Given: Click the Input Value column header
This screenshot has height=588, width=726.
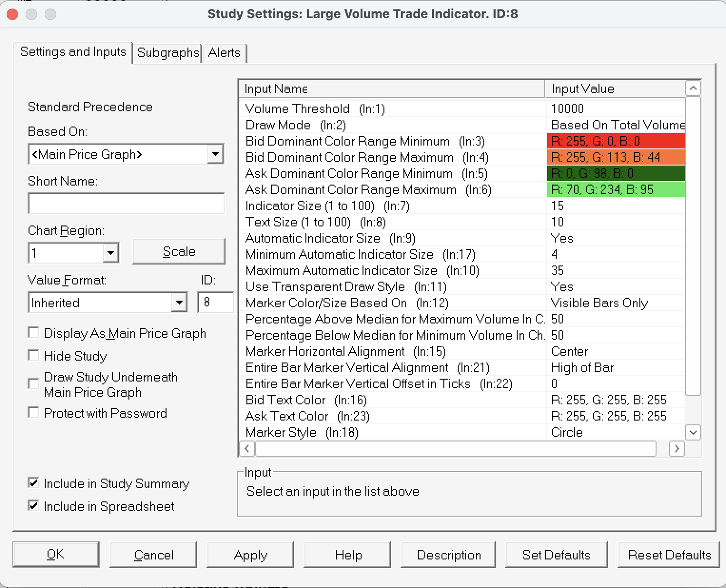Looking at the screenshot, I should [x=616, y=88].
